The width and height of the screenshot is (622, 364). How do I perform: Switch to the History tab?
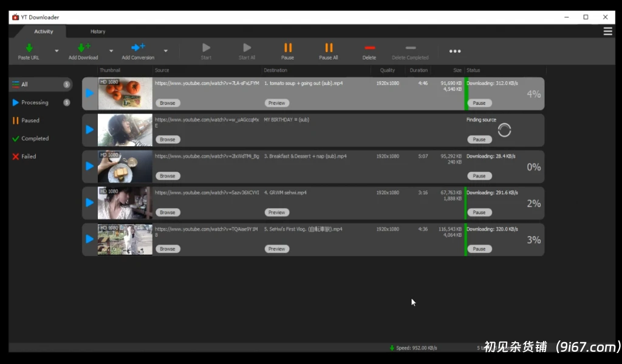[x=98, y=32]
